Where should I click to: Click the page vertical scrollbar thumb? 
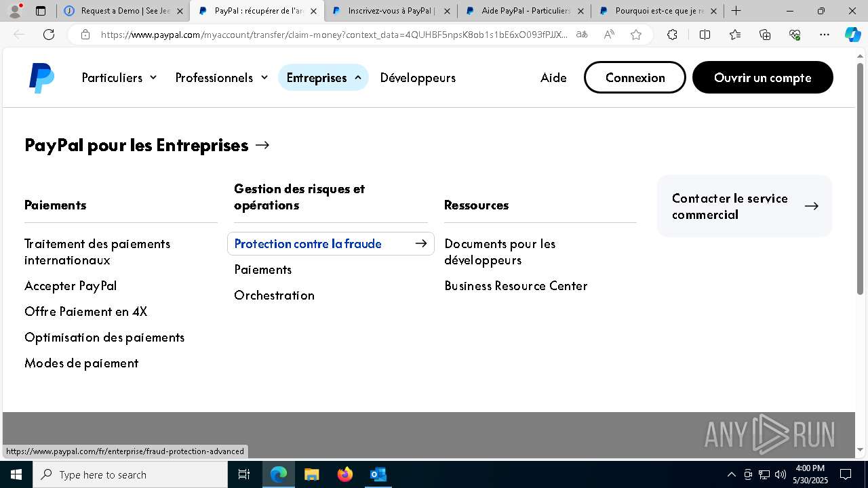[861, 179]
